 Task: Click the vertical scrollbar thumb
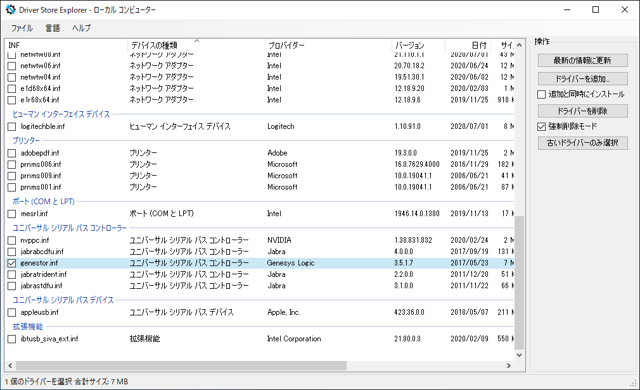coord(519,282)
